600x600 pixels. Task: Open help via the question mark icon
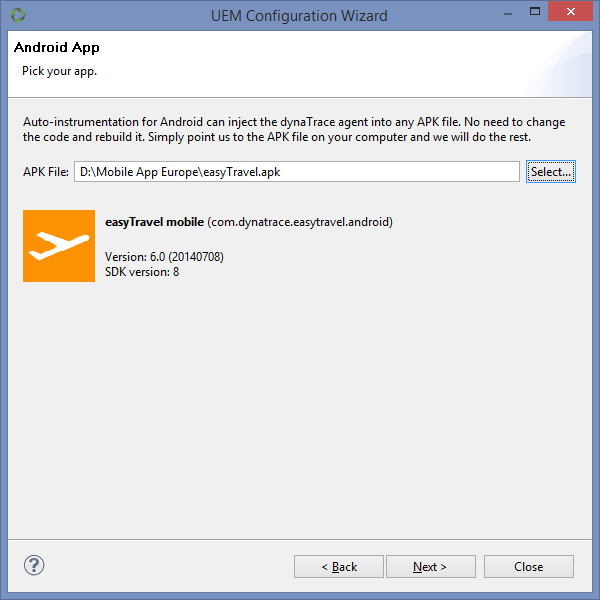coord(34,565)
